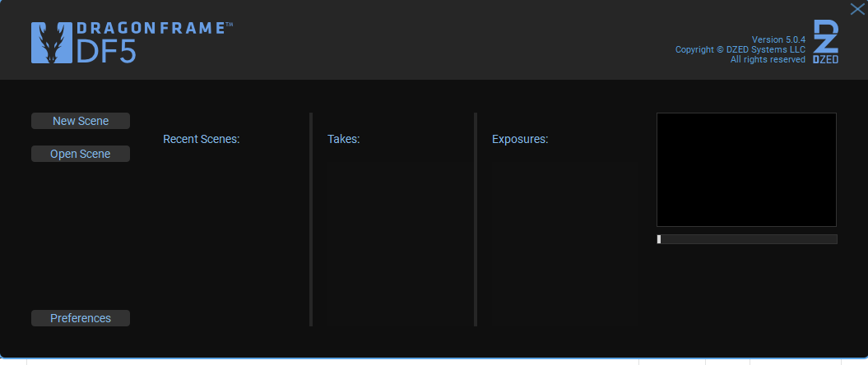868x365 pixels.
Task: Select the Exposures column heading
Action: point(520,139)
